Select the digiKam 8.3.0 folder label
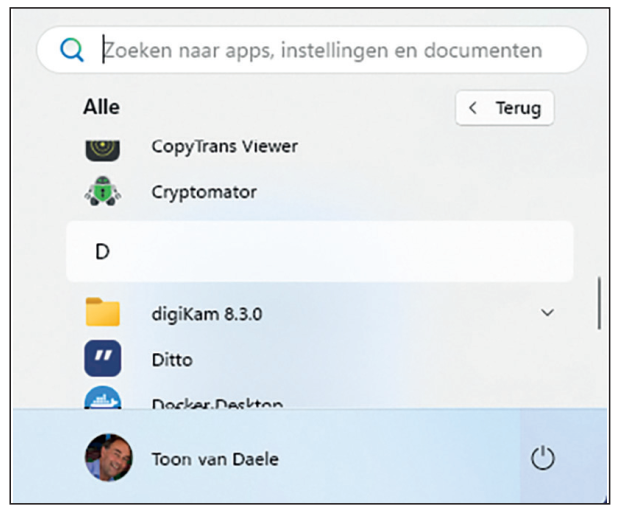The height and width of the screenshot is (512, 617). (207, 313)
